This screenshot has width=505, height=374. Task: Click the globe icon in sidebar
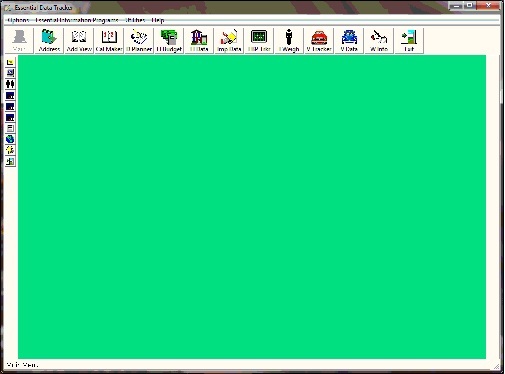(x=10, y=139)
